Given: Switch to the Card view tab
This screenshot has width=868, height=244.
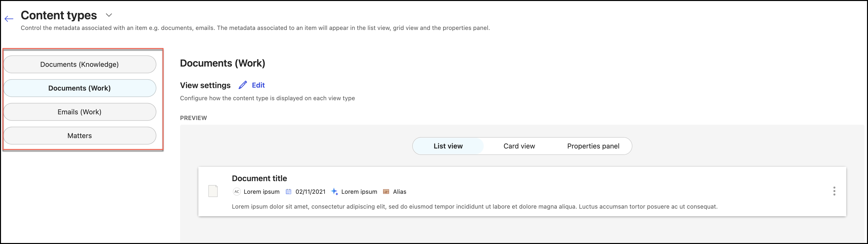Looking at the screenshot, I should (x=519, y=146).
